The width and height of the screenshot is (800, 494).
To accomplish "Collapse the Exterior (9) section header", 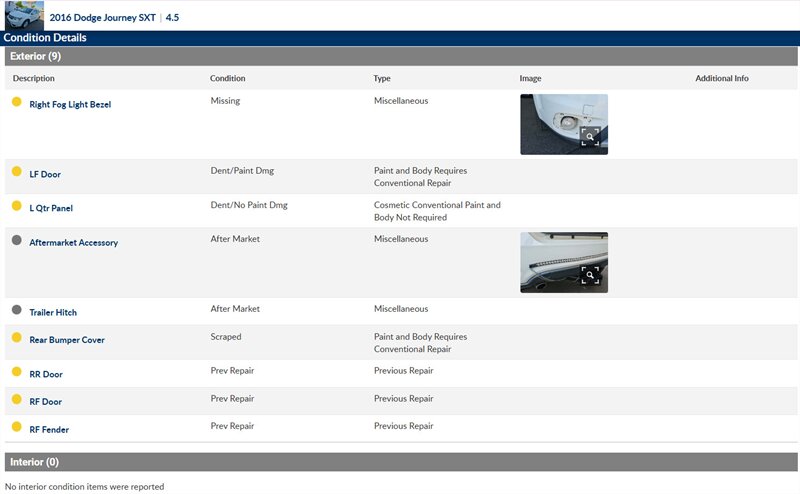I will (400, 56).
